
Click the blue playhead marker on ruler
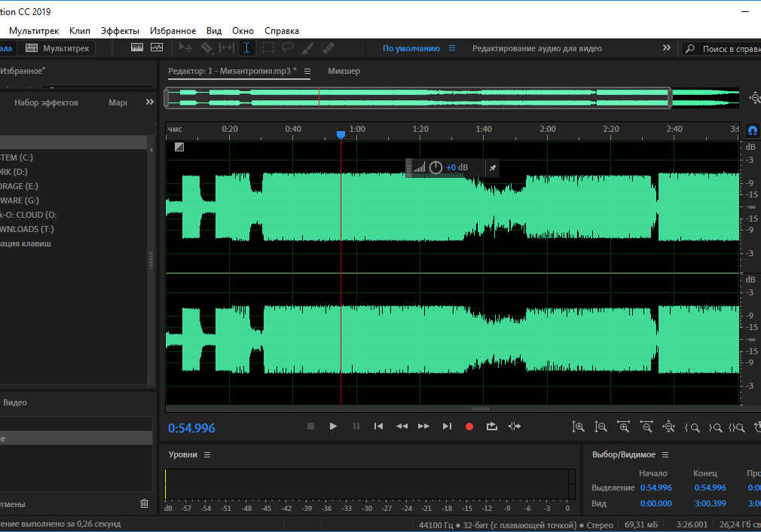tap(341, 134)
